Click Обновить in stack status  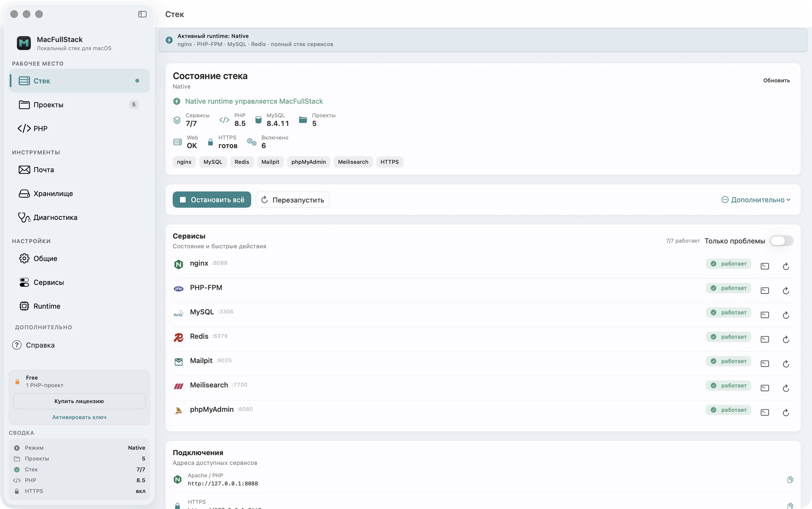point(776,81)
